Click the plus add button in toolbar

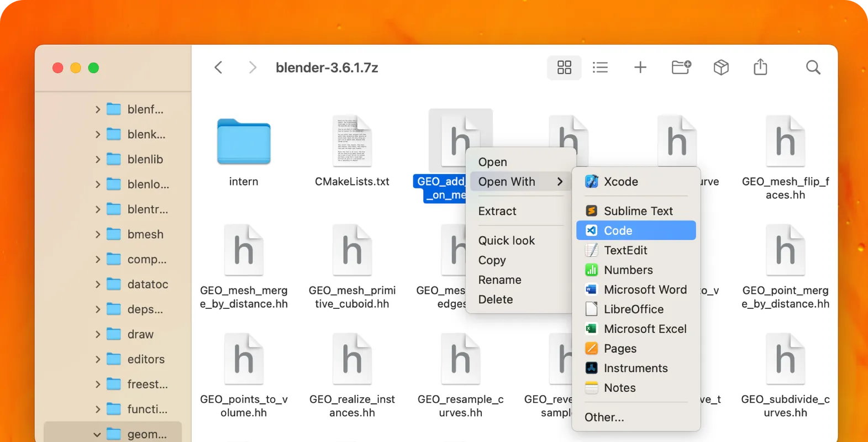[x=640, y=67]
